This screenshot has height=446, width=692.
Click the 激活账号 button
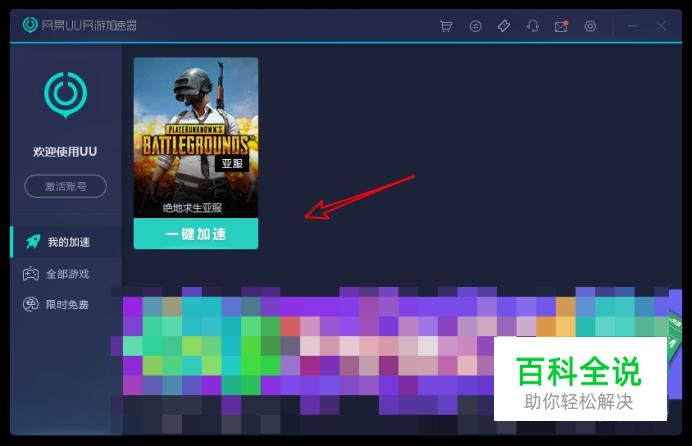65,186
